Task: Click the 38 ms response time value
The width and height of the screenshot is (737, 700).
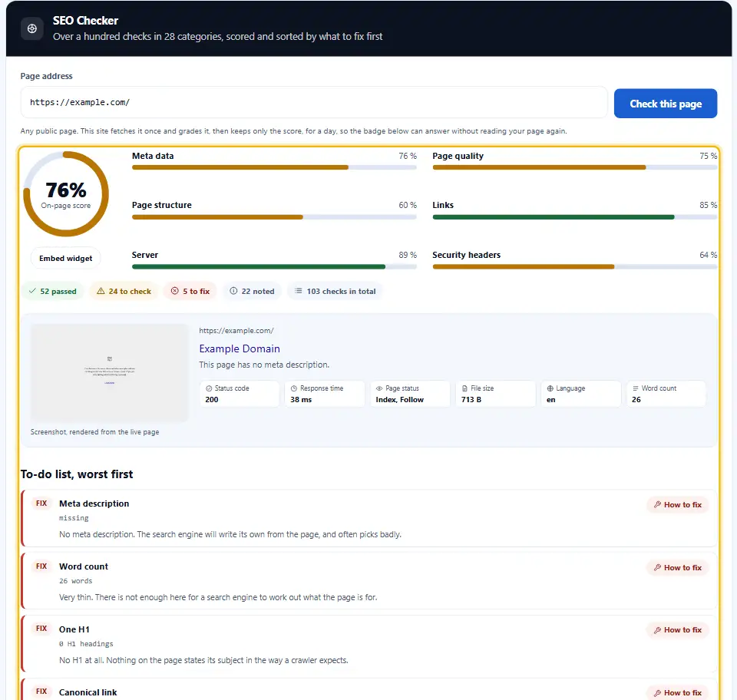Action: pyautogui.click(x=301, y=400)
